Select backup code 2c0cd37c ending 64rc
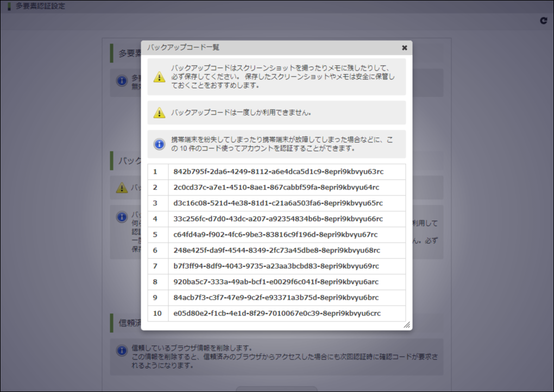The image size is (554, 392). pyautogui.click(x=276, y=187)
